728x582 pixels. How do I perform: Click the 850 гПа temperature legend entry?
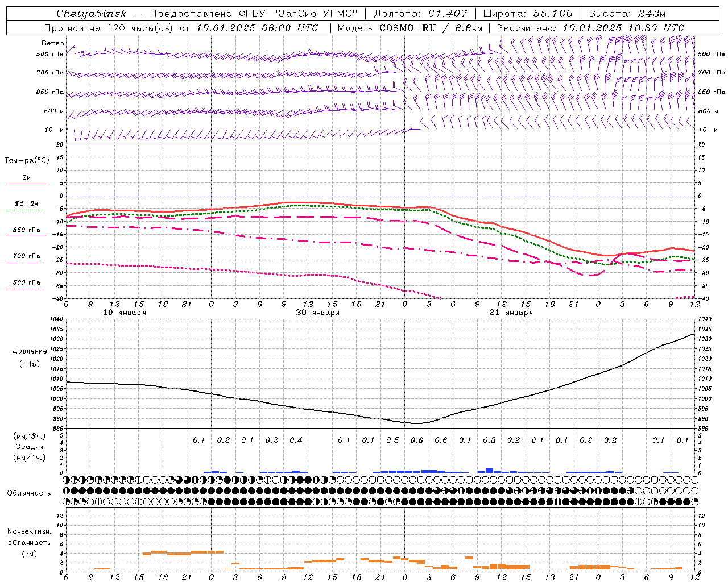27,230
